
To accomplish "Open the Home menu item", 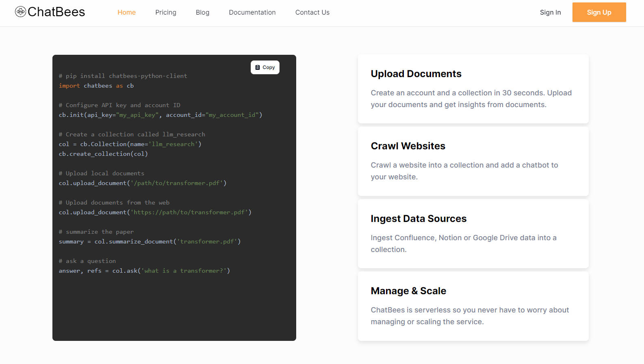I will (126, 13).
